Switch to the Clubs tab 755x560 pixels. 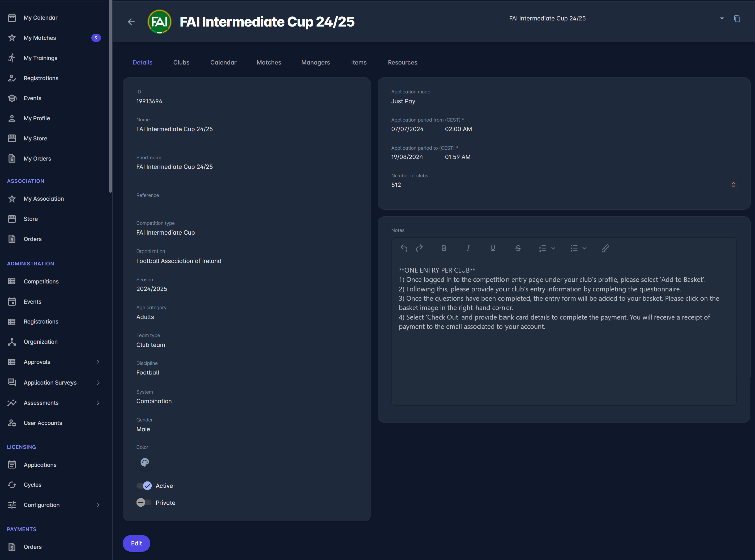[181, 62]
